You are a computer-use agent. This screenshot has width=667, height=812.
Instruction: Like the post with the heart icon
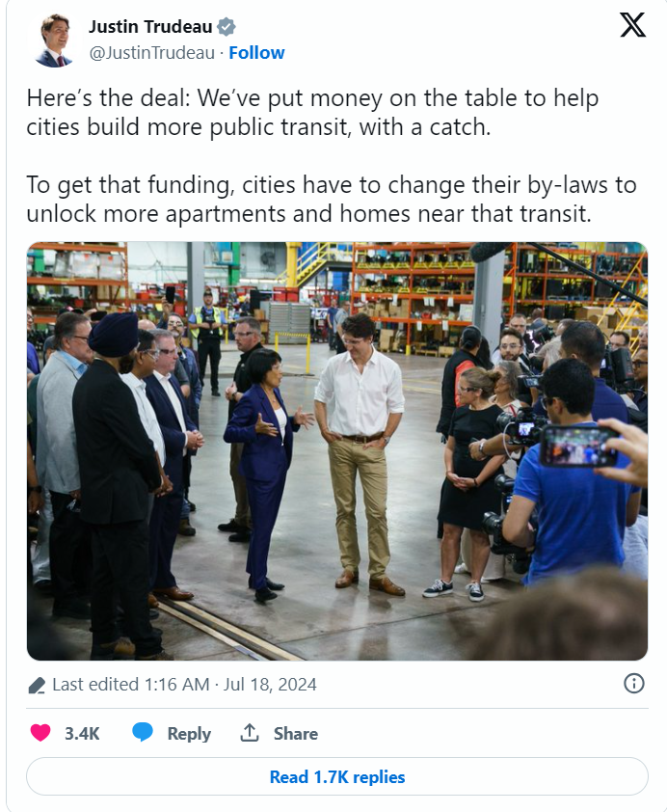[40, 733]
